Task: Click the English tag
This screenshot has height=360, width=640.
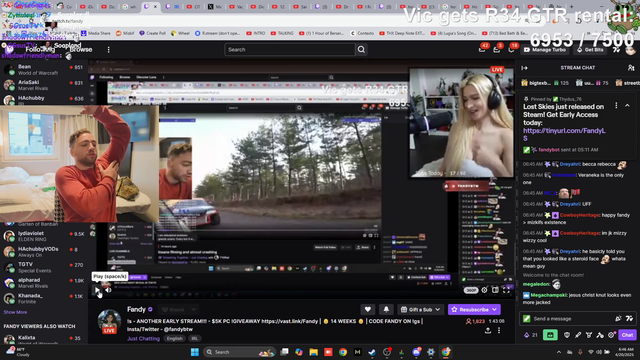Action: [174, 338]
